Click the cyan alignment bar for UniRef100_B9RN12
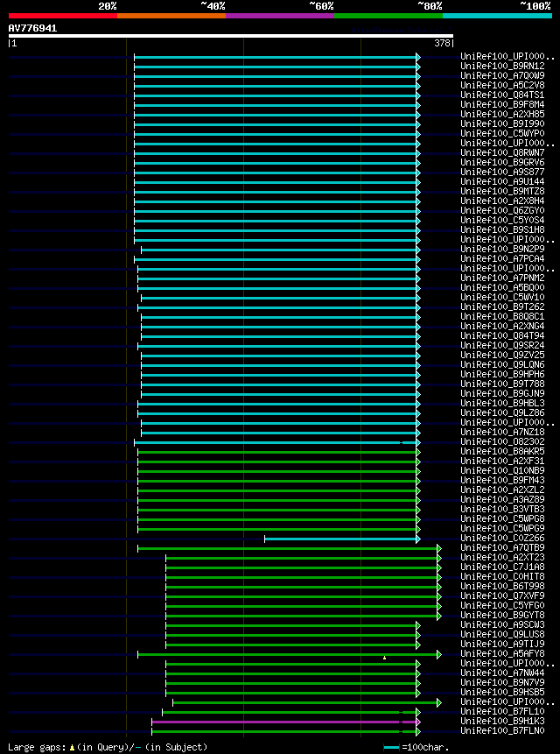 [x=276, y=67]
